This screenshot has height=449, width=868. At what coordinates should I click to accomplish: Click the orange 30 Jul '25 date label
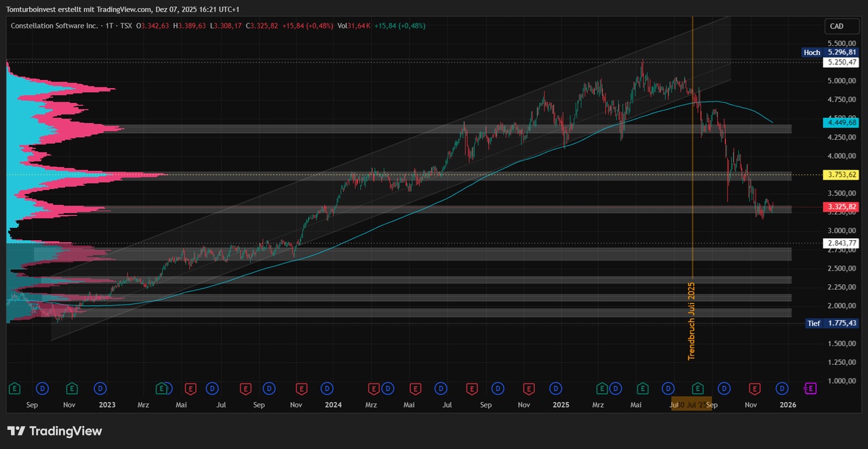click(x=692, y=405)
